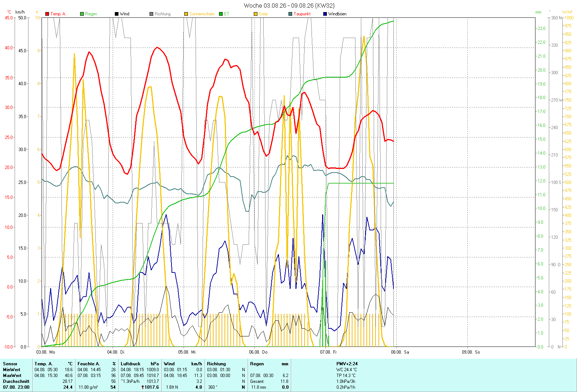The width and height of the screenshot is (577, 392).
Task: Click the '270 W' direction axis label
Action: pyautogui.click(x=557, y=100)
